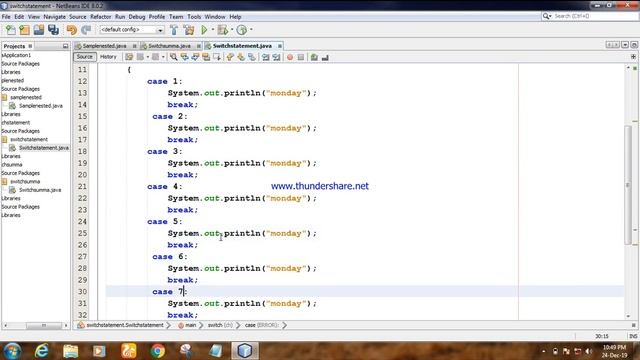Click the New Project toolbar icon
The height and width of the screenshot is (360, 640).
(x=24, y=30)
